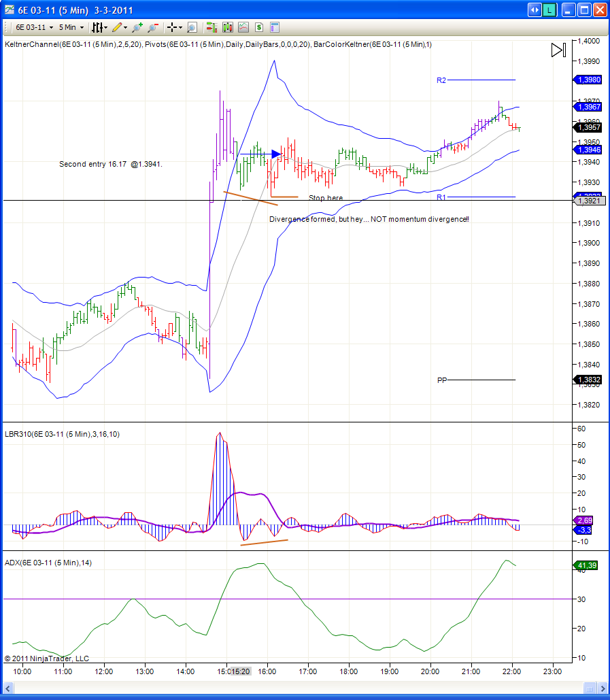Click the highlighted 15:20 time marker
The image size is (610, 700).
click(241, 671)
